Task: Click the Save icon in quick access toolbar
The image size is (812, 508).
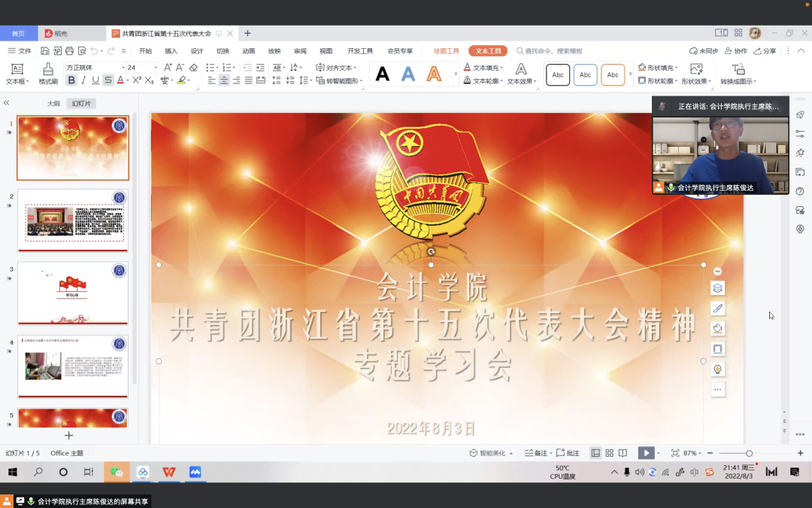Action: 45,51
